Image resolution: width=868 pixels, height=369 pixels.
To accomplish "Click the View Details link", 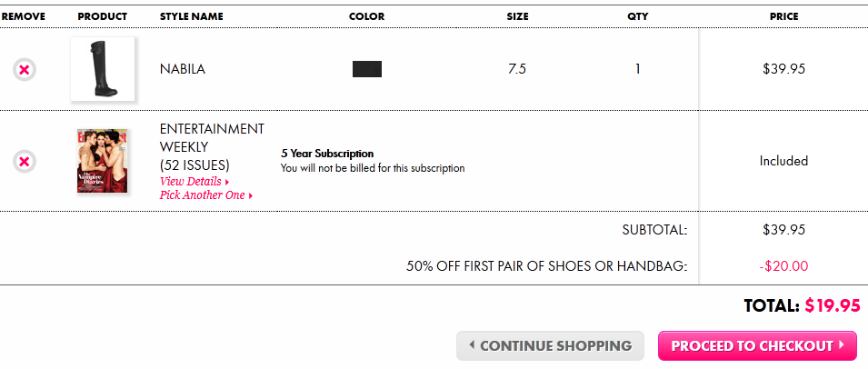I will point(191,182).
